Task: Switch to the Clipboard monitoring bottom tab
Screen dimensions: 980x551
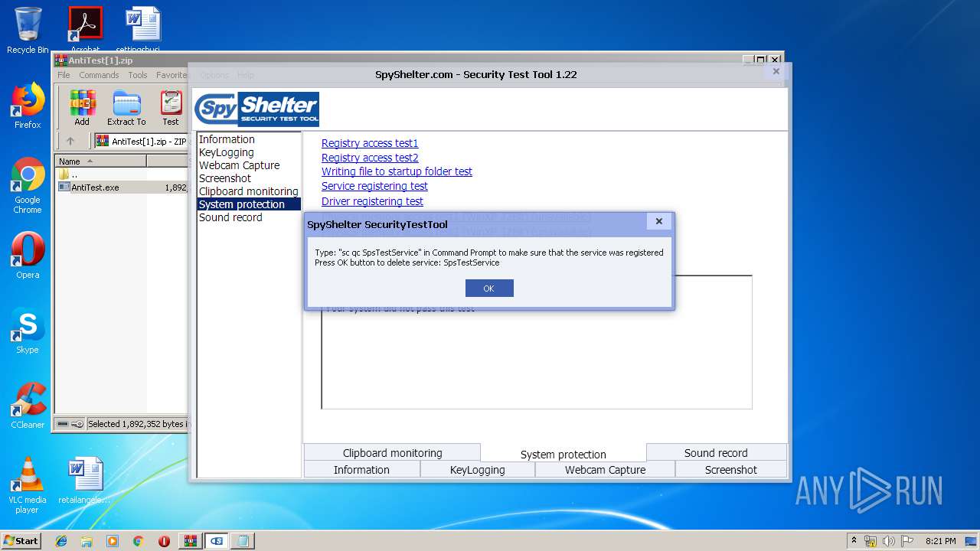Action: (392, 452)
